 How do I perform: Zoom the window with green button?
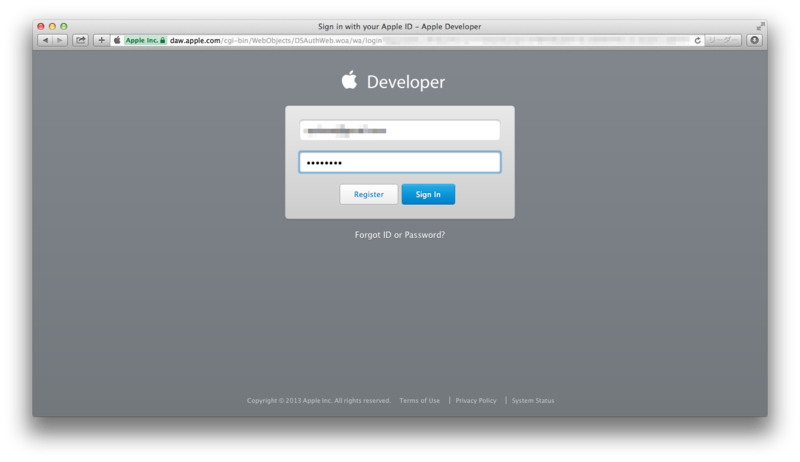(x=64, y=26)
